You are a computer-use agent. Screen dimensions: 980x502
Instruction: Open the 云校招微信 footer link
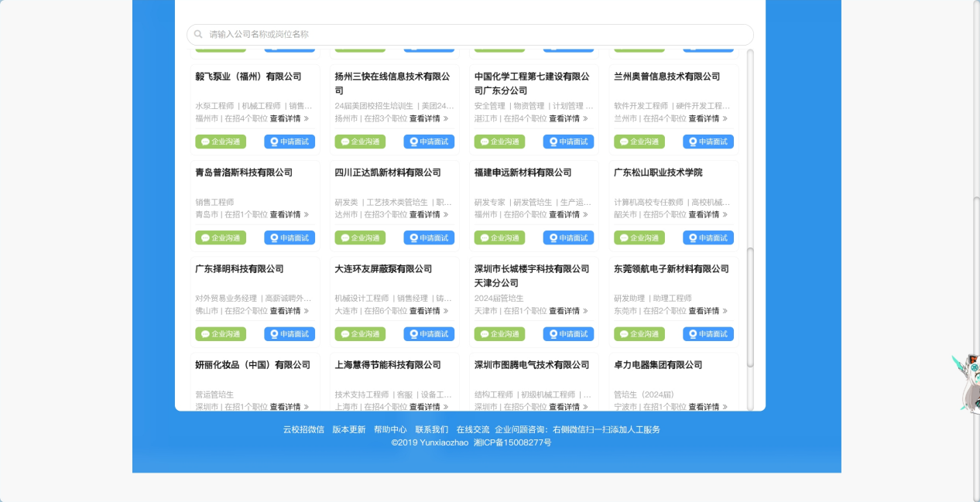pyautogui.click(x=303, y=429)
